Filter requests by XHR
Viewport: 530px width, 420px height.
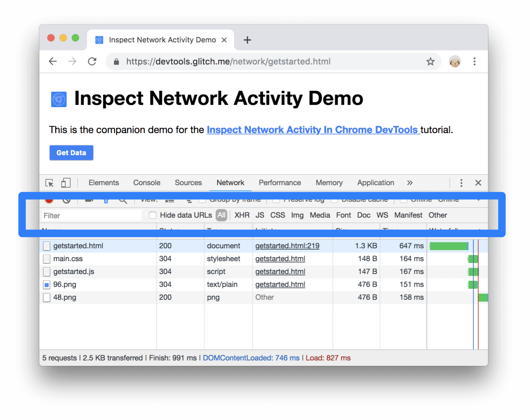click(x=242, y=215)
